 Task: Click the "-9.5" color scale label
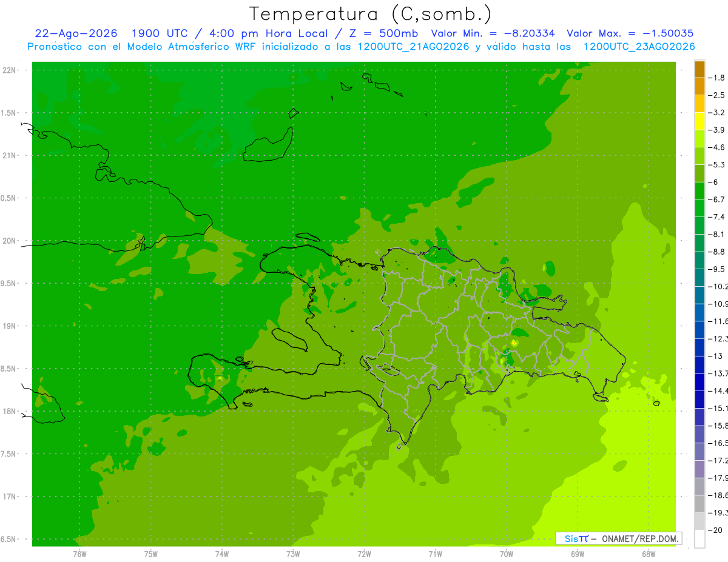point(717,269)
